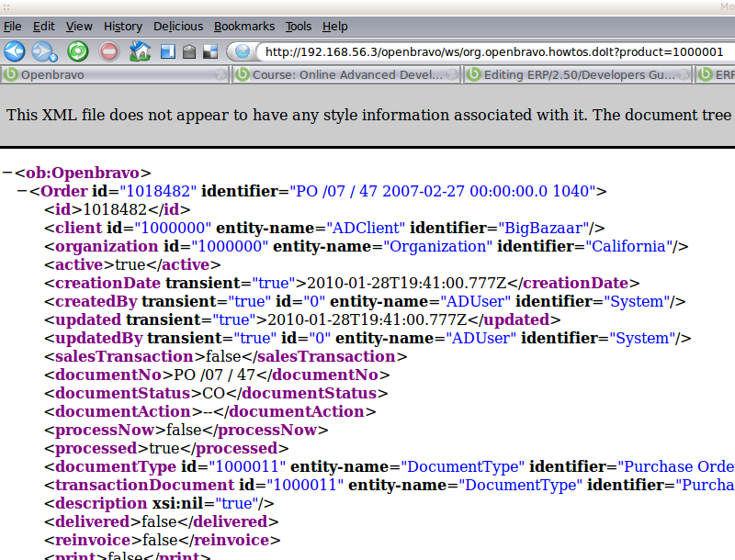Click the Delicious tag icon on the toolbar
This screenshot has height=560, width=735.
click(x=188, y=52)
